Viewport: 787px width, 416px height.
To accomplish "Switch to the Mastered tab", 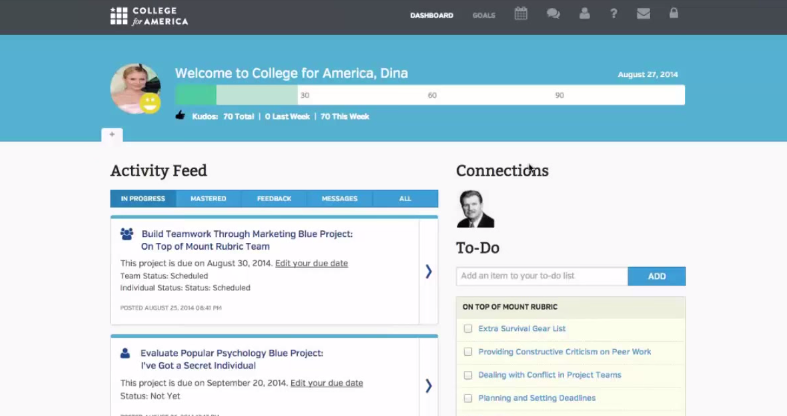I will (208, 199).
